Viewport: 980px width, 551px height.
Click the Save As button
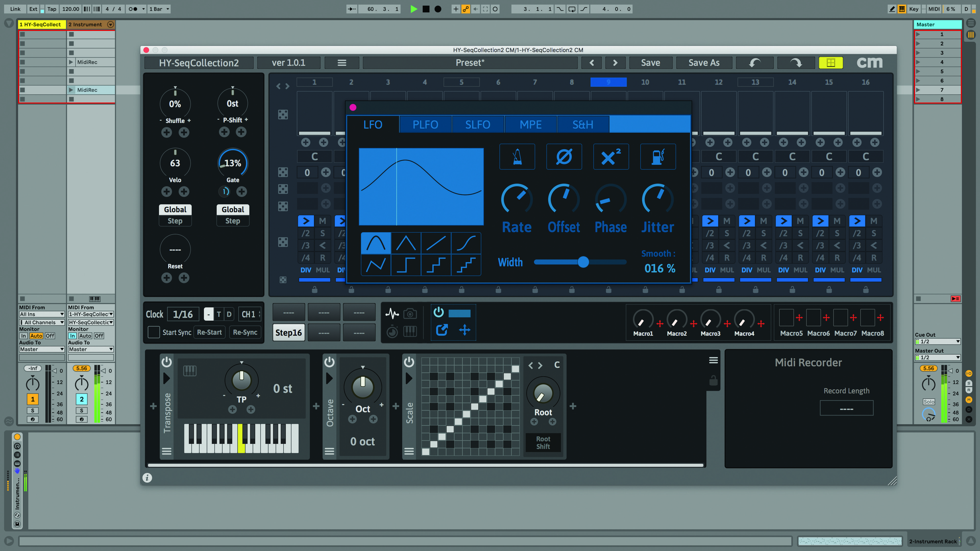(x=704, y=63)
